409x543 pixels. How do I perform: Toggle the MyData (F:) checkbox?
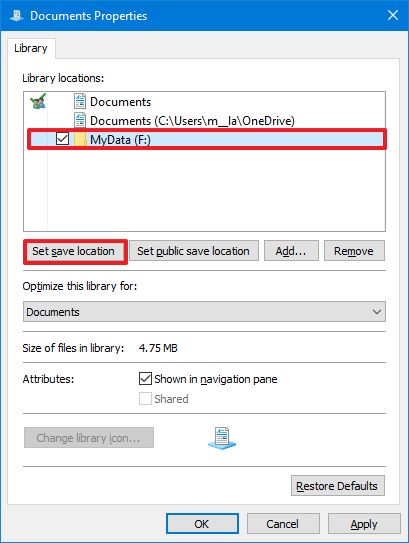coord(62,139)
